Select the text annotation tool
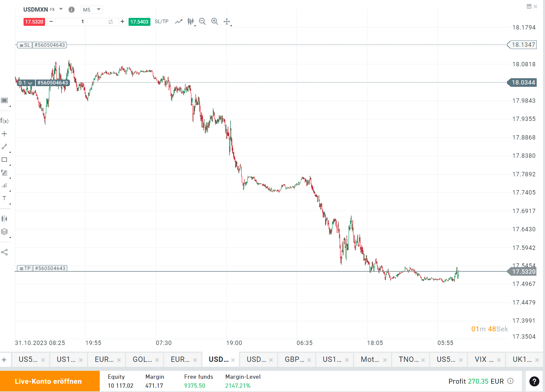The width and height of the screenshot is (545, 392). 4,198
